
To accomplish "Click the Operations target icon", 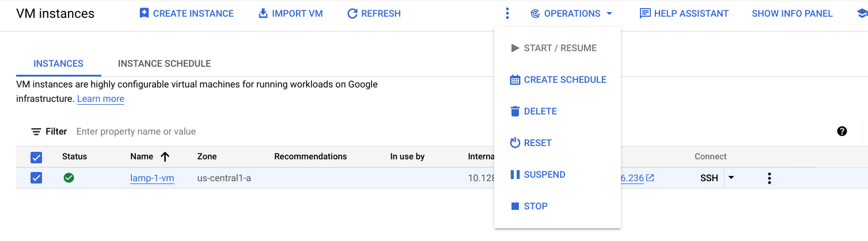I will [x=535, y=13].
